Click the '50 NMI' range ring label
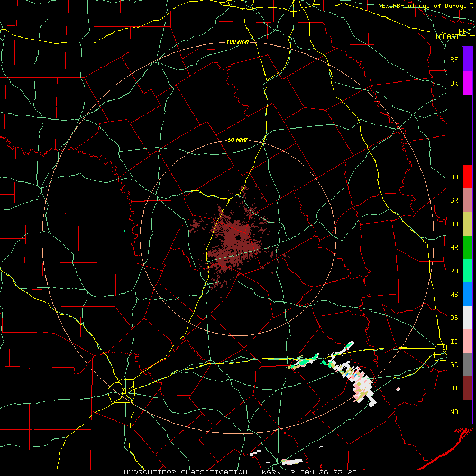The height and width of the screenshot is (476, 476). tap(237, 140)
